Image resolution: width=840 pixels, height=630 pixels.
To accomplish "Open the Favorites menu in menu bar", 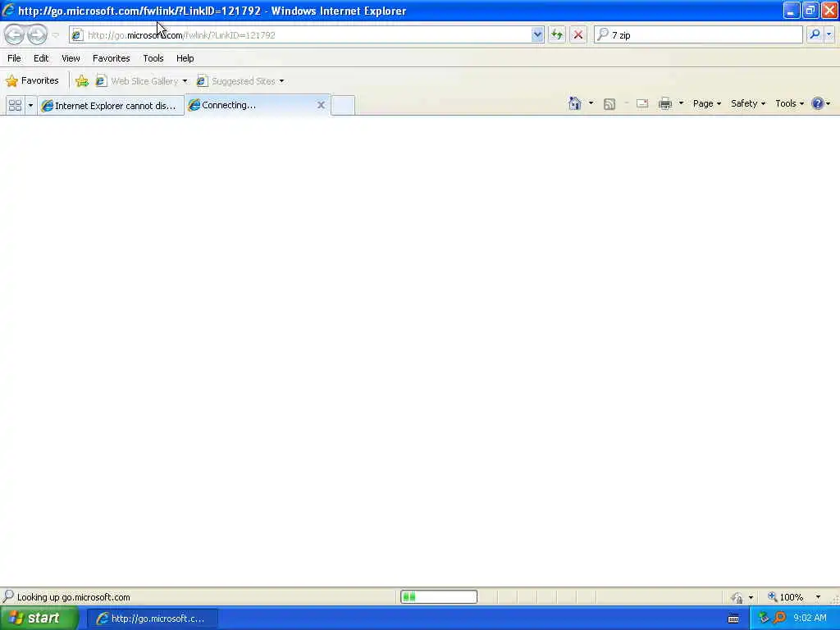I will [111, 58].
